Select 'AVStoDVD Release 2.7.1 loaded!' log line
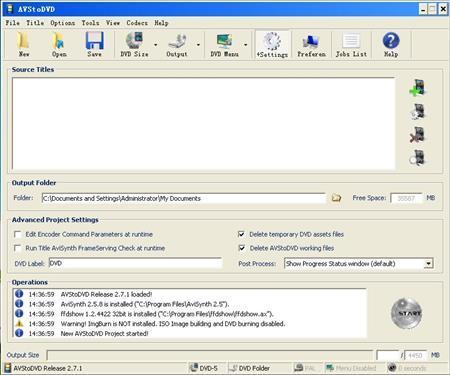 pos(106,294)
